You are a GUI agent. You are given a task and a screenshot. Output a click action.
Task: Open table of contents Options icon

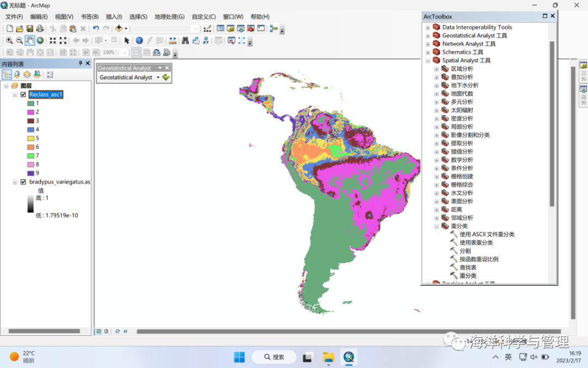pos(50,74)
